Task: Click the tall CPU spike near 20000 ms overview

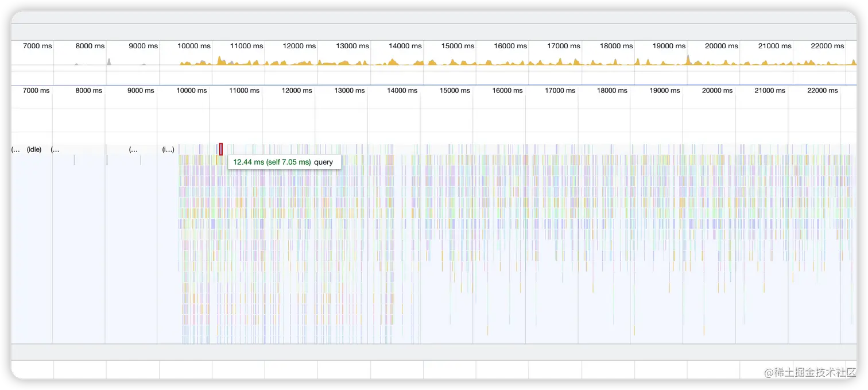Action: tap(688, 60)
